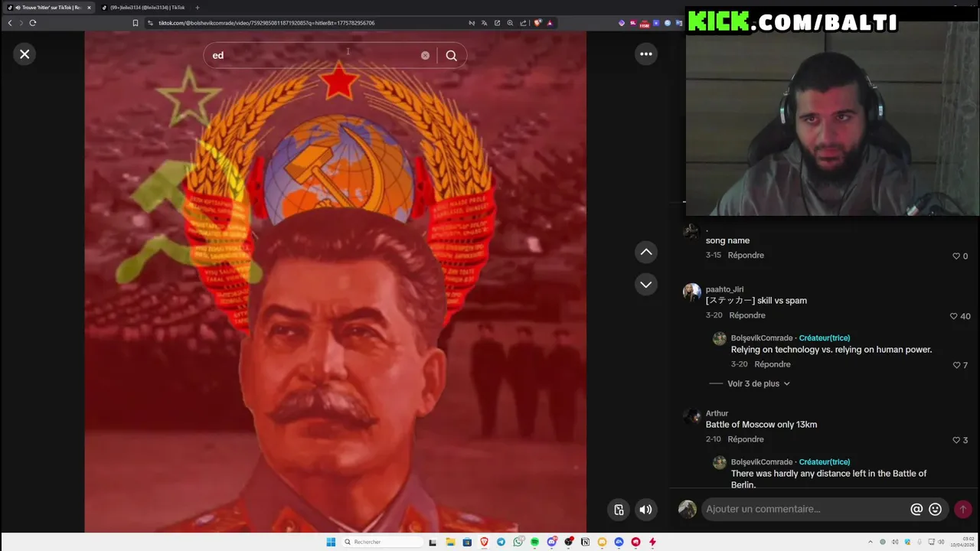The image size is (980, 551).
Task: Open File Explorer from the taskbar
Action: pyautogui.click(x=450, y=542)
